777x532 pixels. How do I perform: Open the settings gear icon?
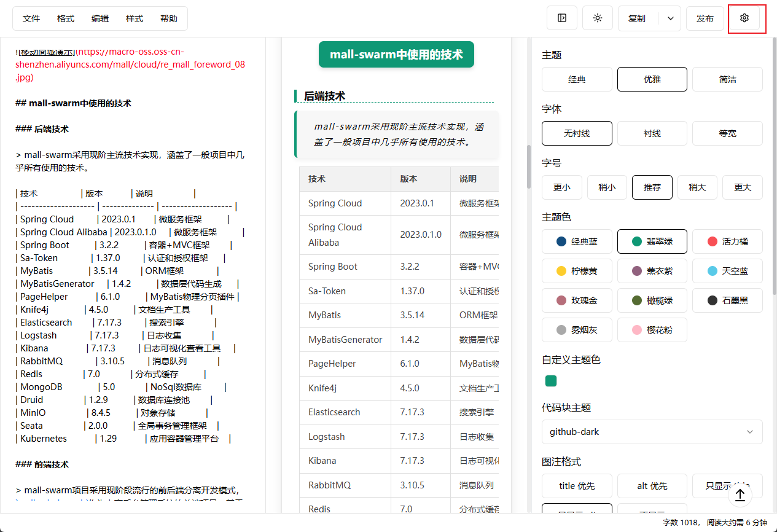(744, 18)
